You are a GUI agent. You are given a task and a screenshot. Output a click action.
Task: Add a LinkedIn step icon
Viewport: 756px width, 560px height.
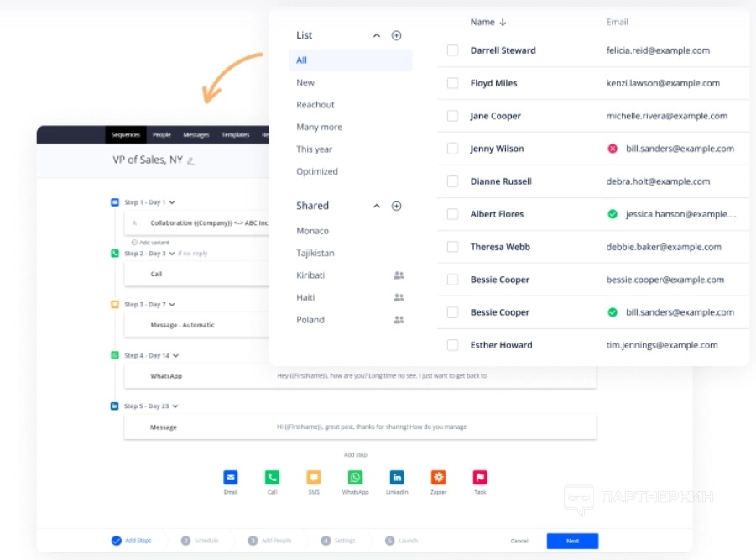397,477
